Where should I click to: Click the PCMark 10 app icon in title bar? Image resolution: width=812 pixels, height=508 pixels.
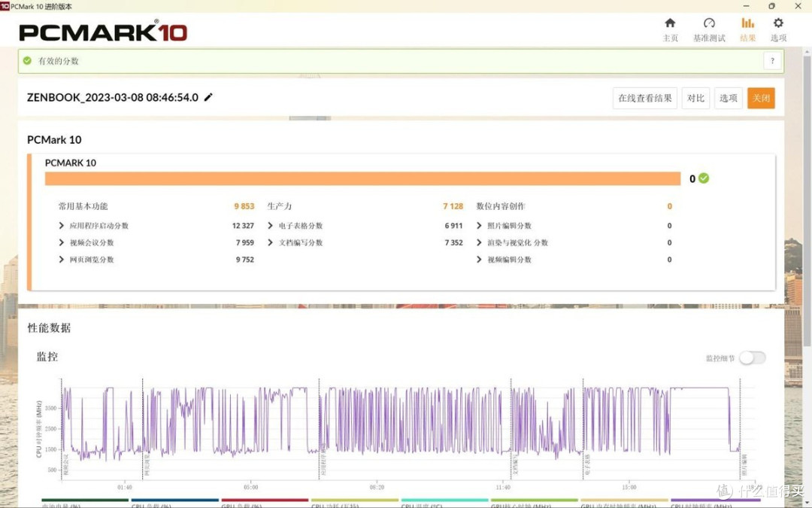(x=5, y=6)
